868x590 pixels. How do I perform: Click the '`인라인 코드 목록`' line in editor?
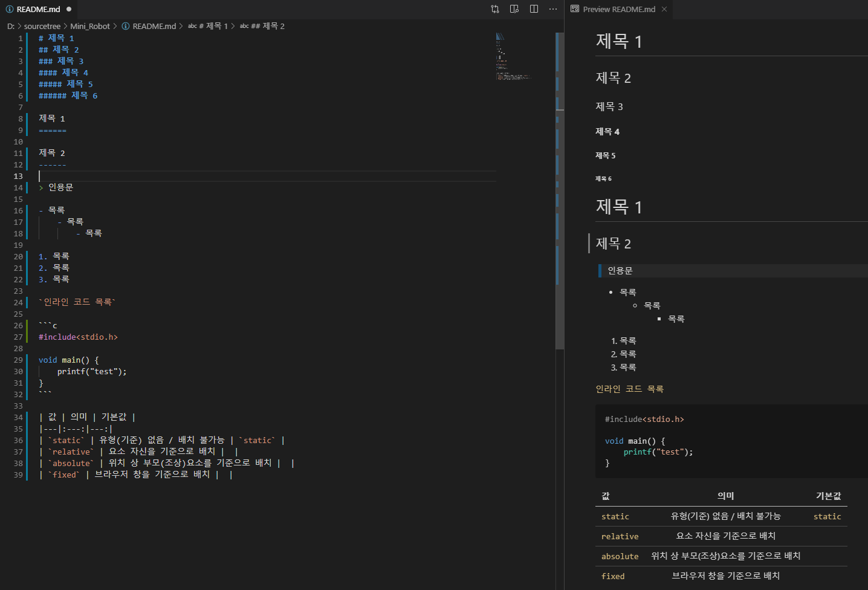tap(77, 302)
